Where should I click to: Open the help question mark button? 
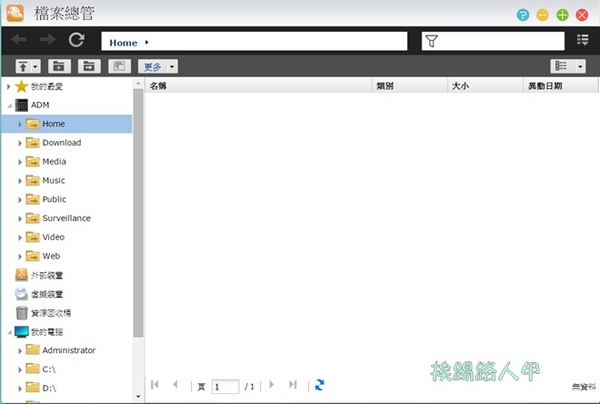coord(522,15)
